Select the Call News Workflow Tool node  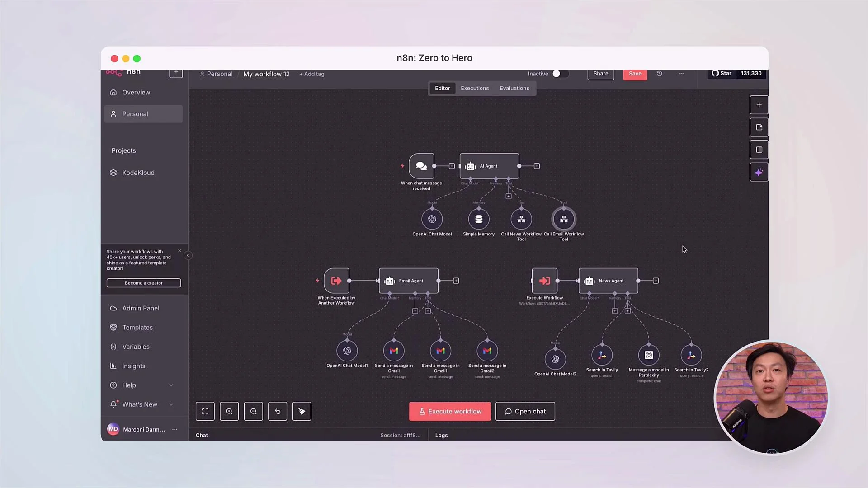pyautogui.click(x=521, y=219)
